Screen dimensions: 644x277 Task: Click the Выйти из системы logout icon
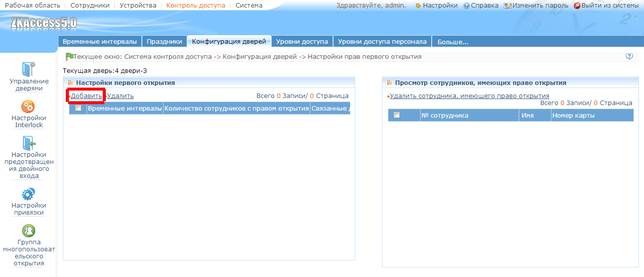[577, 6]
